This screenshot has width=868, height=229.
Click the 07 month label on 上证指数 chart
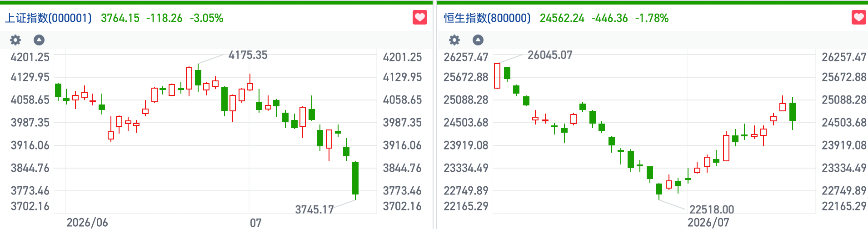256,223
